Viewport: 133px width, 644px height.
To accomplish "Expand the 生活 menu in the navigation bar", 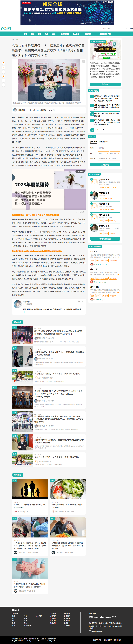I will pyautogui.click(x=54, y=34).
